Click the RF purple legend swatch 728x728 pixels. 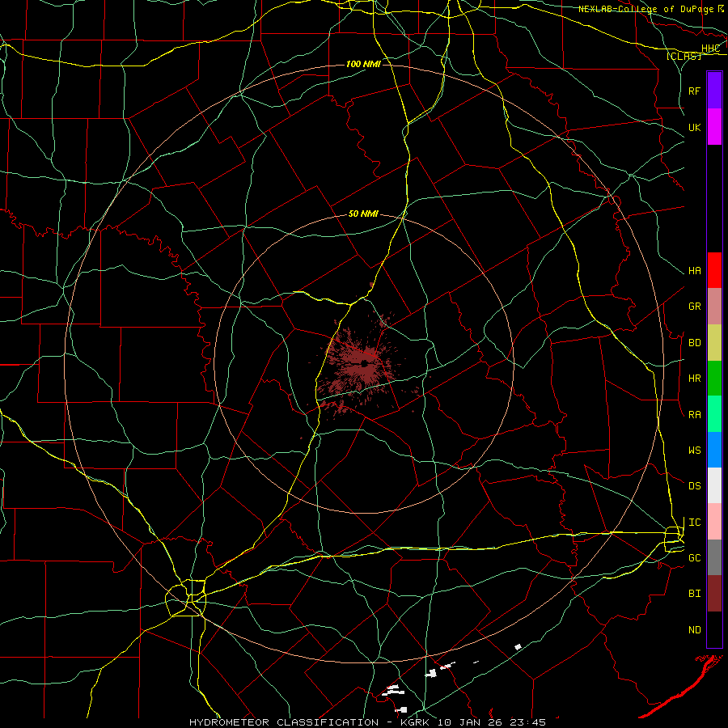[x=714, y=91]
